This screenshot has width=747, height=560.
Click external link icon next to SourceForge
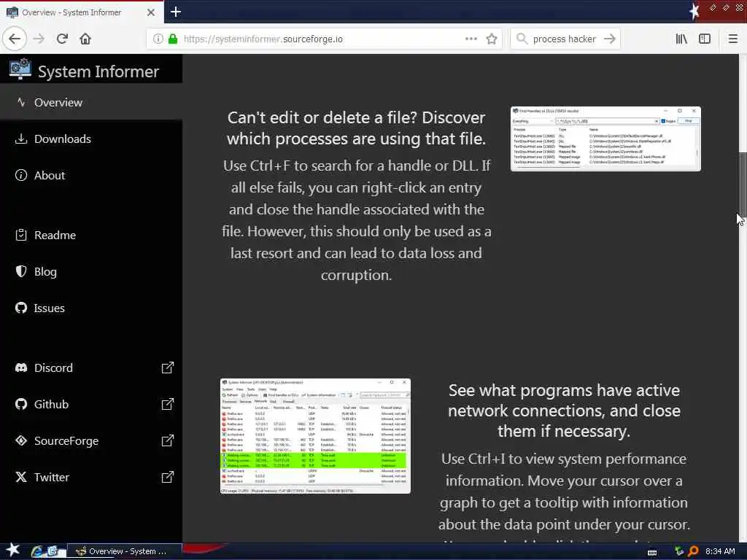point(167,440)
